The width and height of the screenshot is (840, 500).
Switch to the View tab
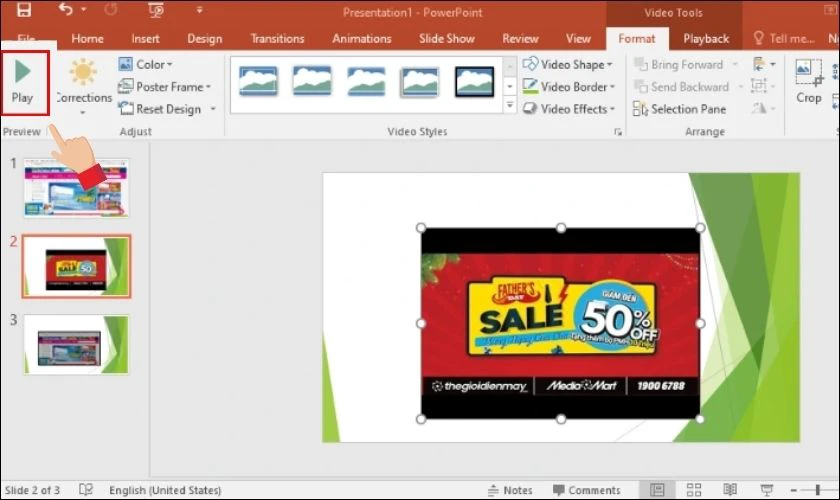pos(578,39)
